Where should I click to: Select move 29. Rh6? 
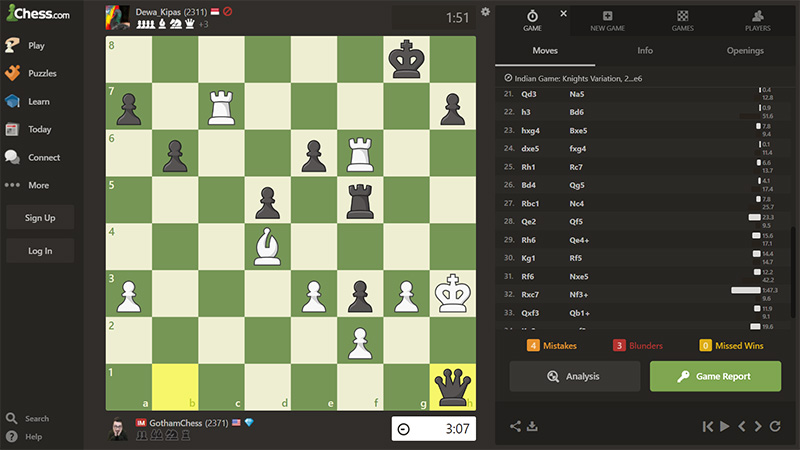tap(528, 240)
